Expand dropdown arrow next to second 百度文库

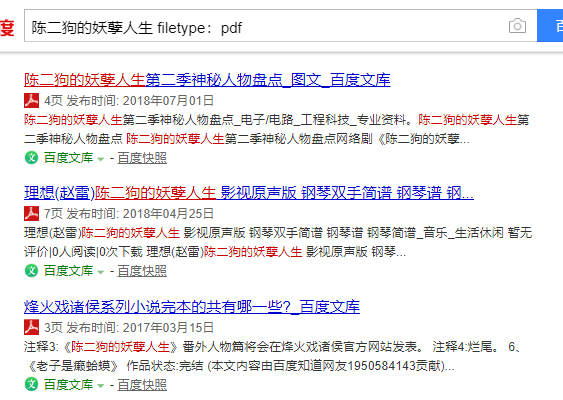(101, 272)
